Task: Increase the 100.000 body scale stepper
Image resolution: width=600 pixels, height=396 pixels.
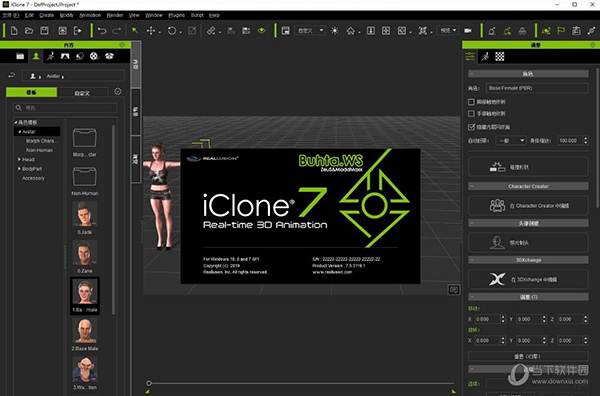Action: pyautogui.click(x=585, y=138)
